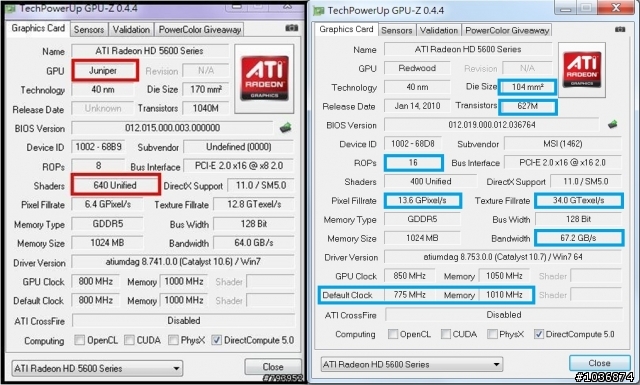This screenshot has height=385, width=640.
Task: Toggle DirectCompute 5.0 checkbox in left window
Action: 217,340
